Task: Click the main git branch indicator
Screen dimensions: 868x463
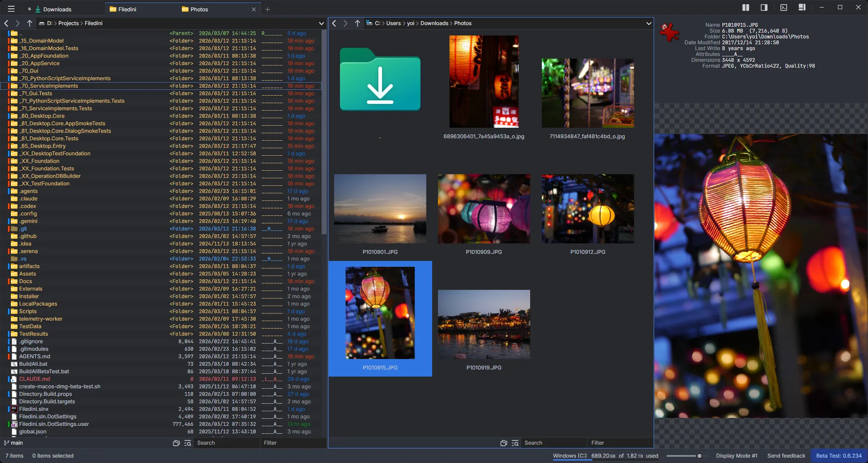Action: [14, 443]
